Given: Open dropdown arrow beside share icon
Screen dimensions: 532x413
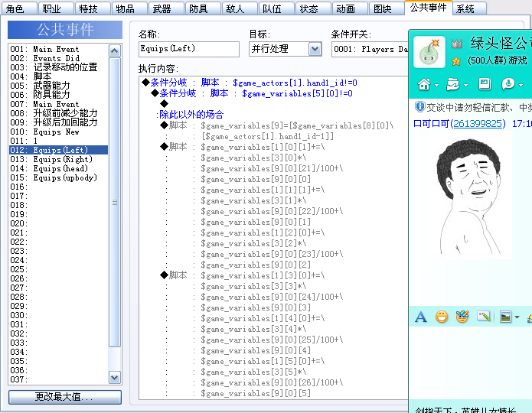Looking at the screenshot, I should (x=466, y=85).
